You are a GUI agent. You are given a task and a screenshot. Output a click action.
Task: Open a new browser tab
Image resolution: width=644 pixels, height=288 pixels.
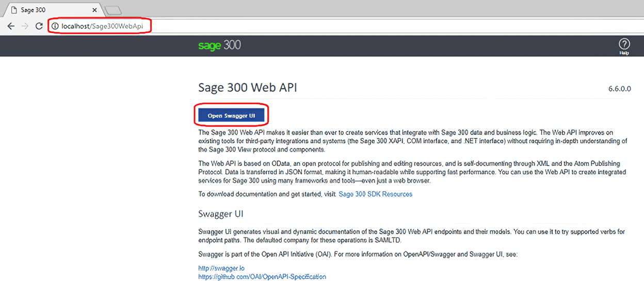112,10
